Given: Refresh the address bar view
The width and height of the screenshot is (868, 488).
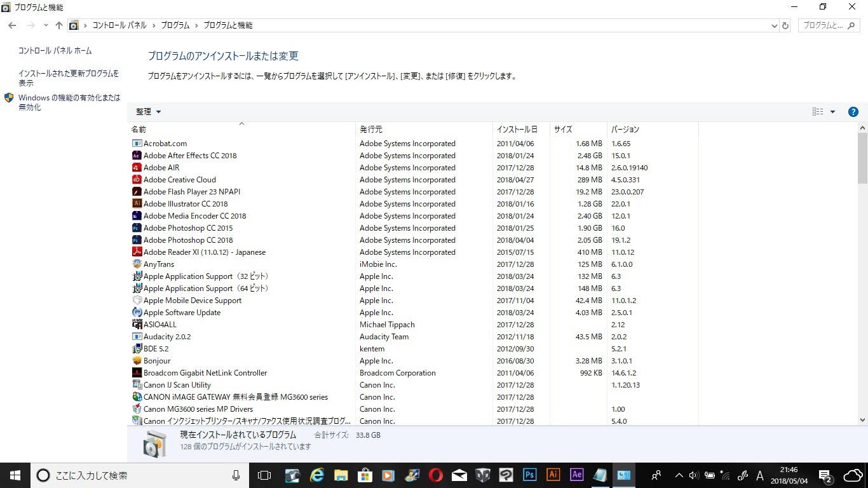Looking at the screenshot, I should (785, 25).
